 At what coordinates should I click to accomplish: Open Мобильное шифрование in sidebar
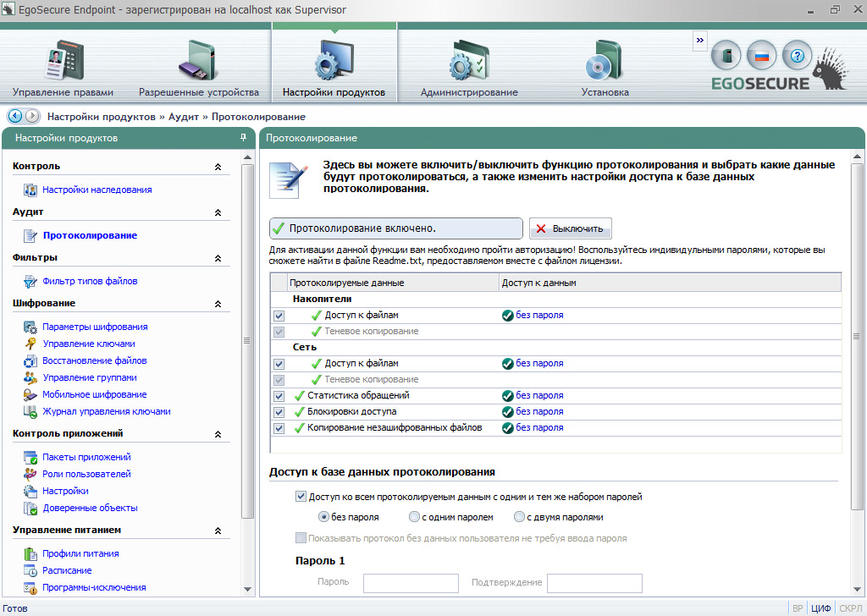(95, 394)
